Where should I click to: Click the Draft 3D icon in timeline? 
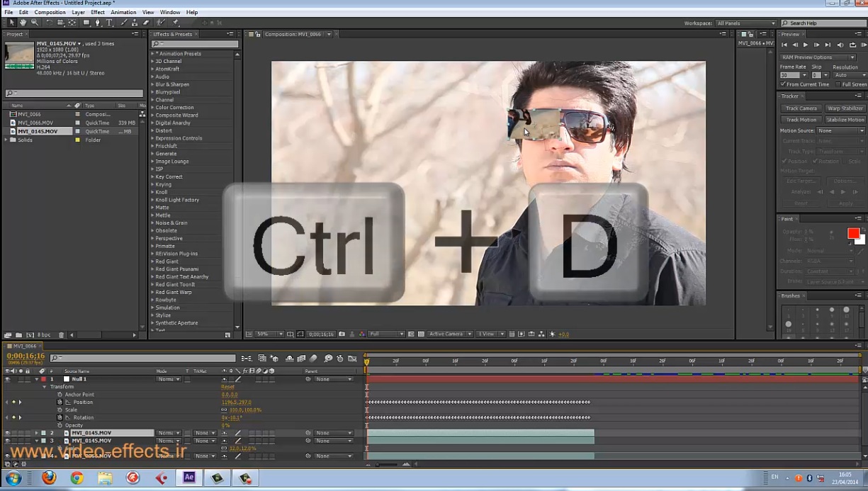click(x=274, y=359)
